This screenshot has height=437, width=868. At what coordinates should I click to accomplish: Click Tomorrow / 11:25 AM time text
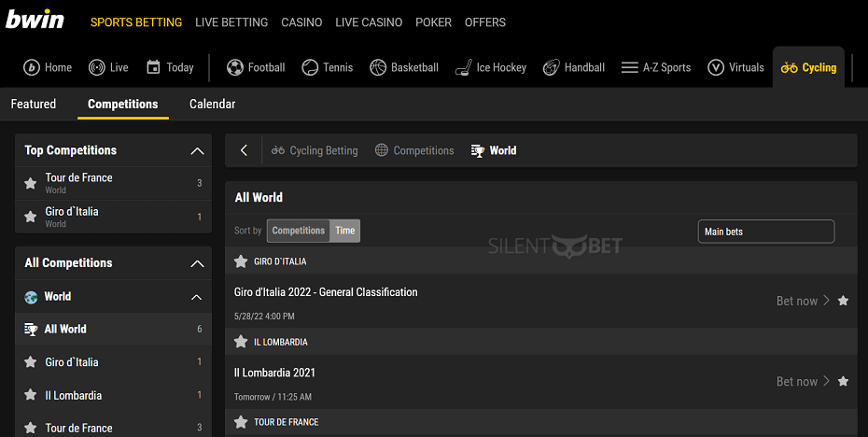(273, 397)
